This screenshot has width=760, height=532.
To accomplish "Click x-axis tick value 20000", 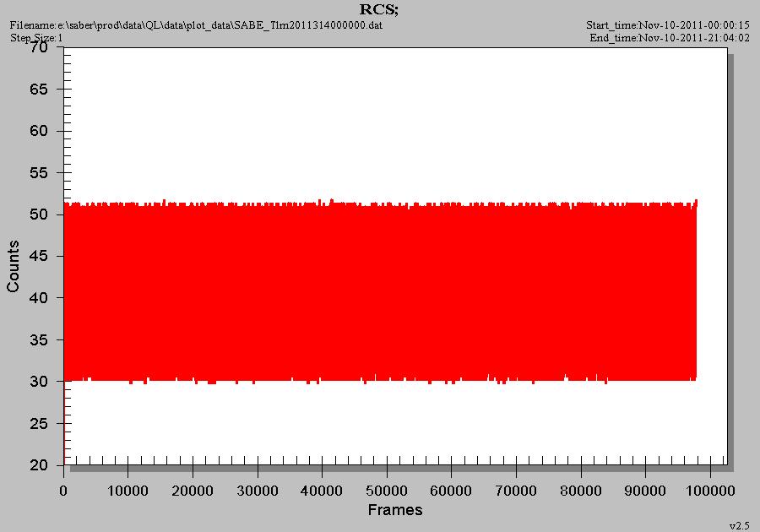I will 193,491.
